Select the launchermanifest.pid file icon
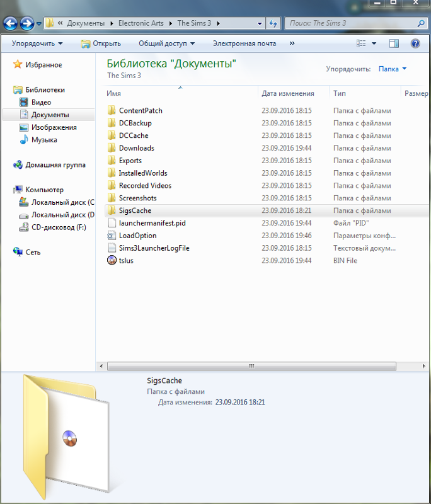Viewport: 431px width, 504px height. point(112,223)
